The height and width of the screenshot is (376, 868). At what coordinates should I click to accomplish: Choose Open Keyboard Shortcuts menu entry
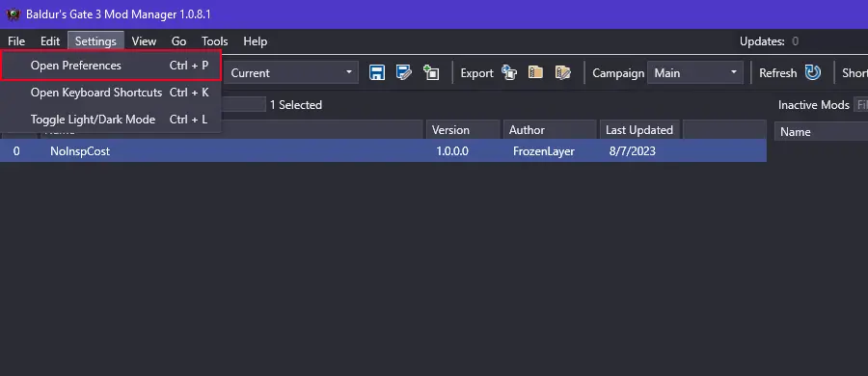111,93
